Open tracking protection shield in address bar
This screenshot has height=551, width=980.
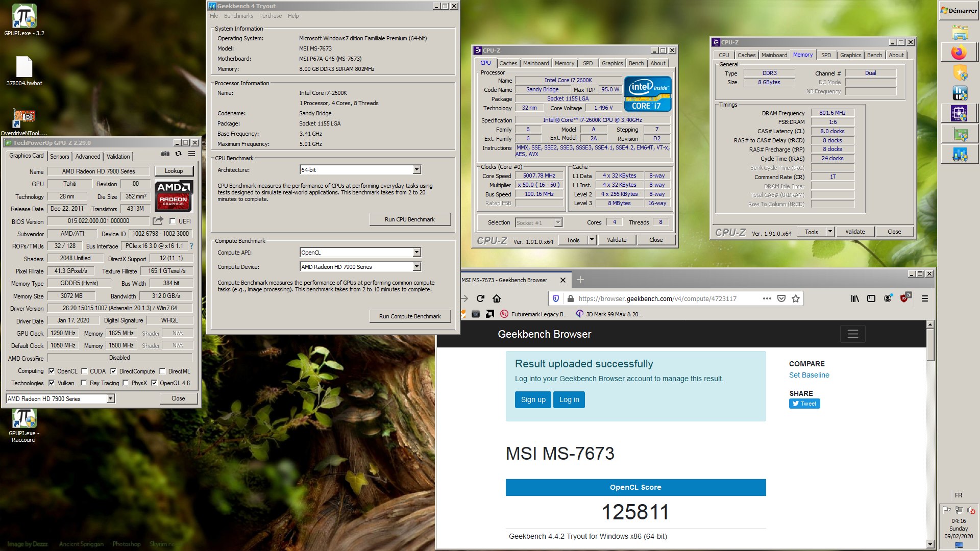tap(556, 298)
